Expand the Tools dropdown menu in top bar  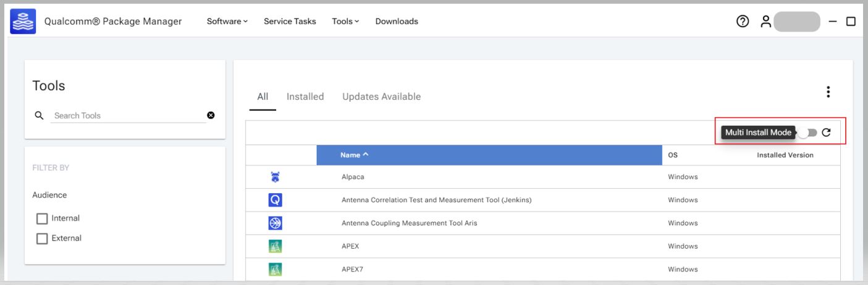(x=345, y=22)
